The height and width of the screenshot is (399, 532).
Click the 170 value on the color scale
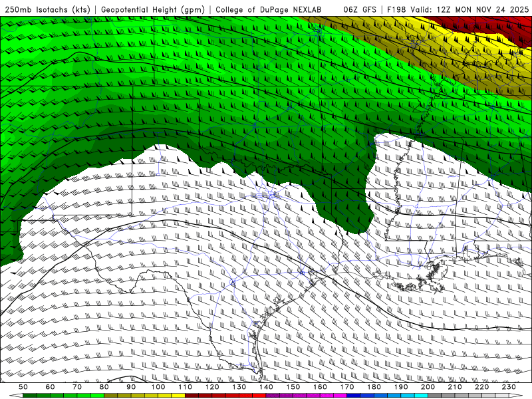coord(347,387)
